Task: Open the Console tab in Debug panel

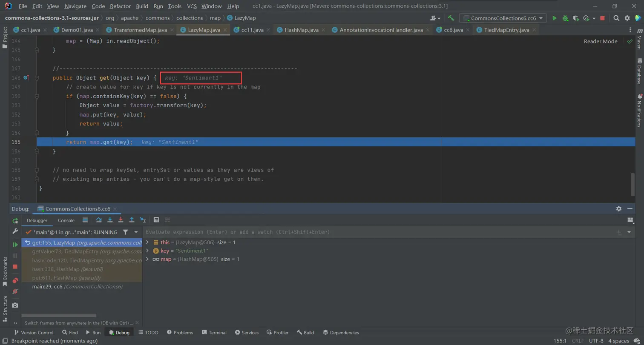Action: click(x=66, y=220)
